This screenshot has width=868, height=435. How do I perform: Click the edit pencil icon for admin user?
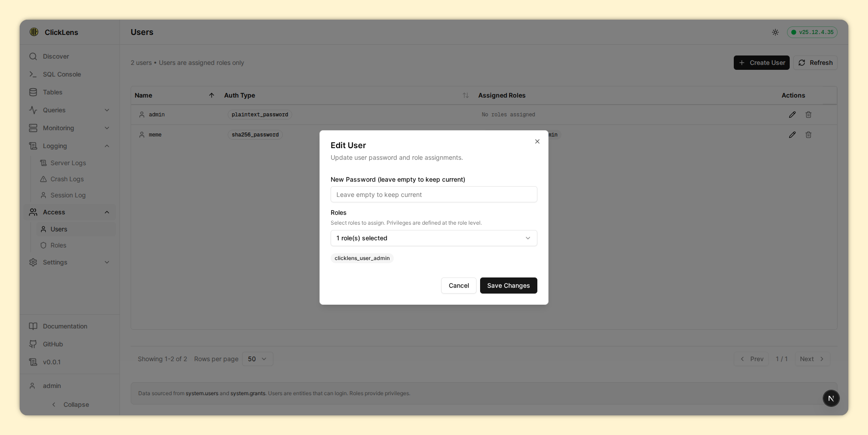[792, 115]
